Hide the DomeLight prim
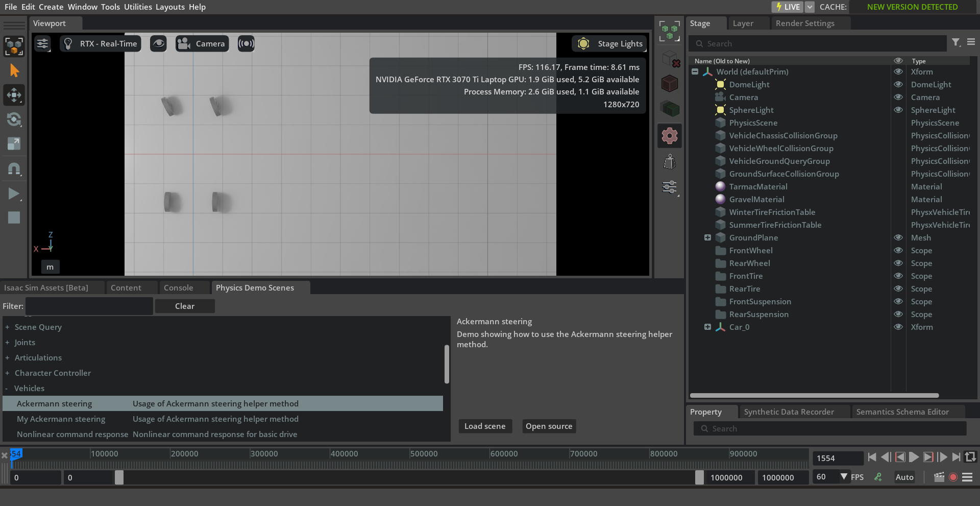Viewport: 980px width, 506px height. (898, 84)
